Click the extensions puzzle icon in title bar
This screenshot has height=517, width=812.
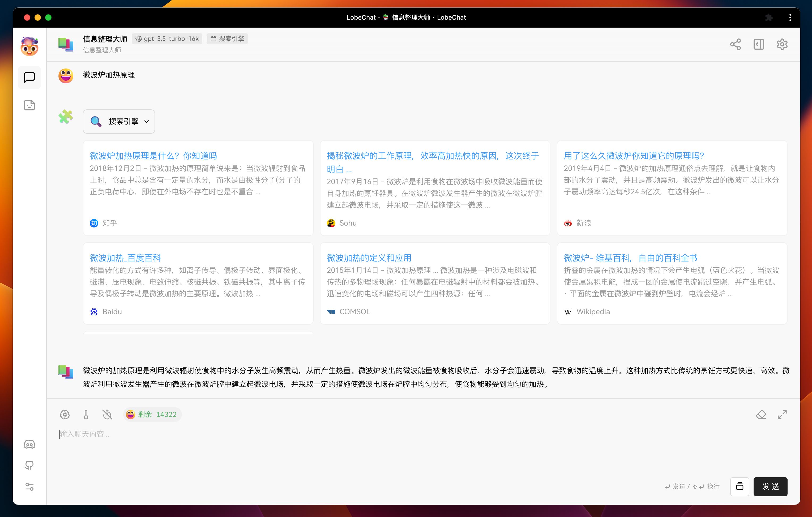pyautogui.click(x=768, y=17)
